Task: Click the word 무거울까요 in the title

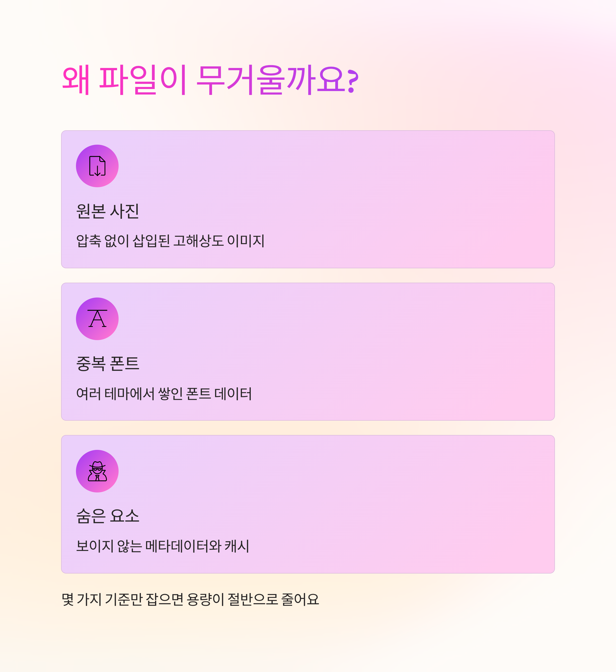Action: [271, 80]
